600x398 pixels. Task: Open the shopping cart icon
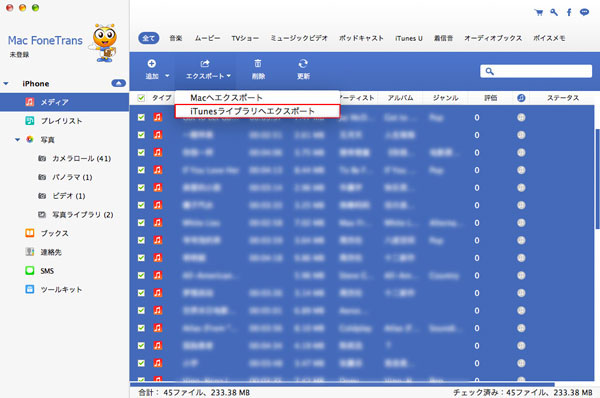539,13
